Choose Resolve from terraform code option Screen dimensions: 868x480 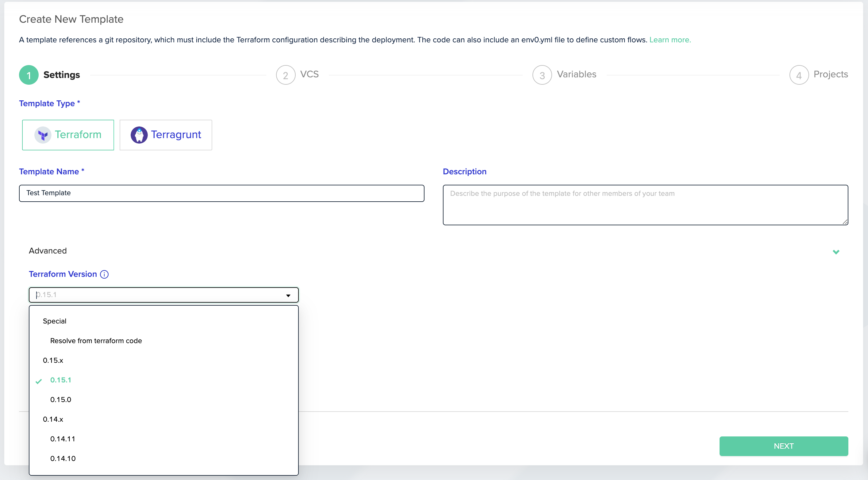96,340
